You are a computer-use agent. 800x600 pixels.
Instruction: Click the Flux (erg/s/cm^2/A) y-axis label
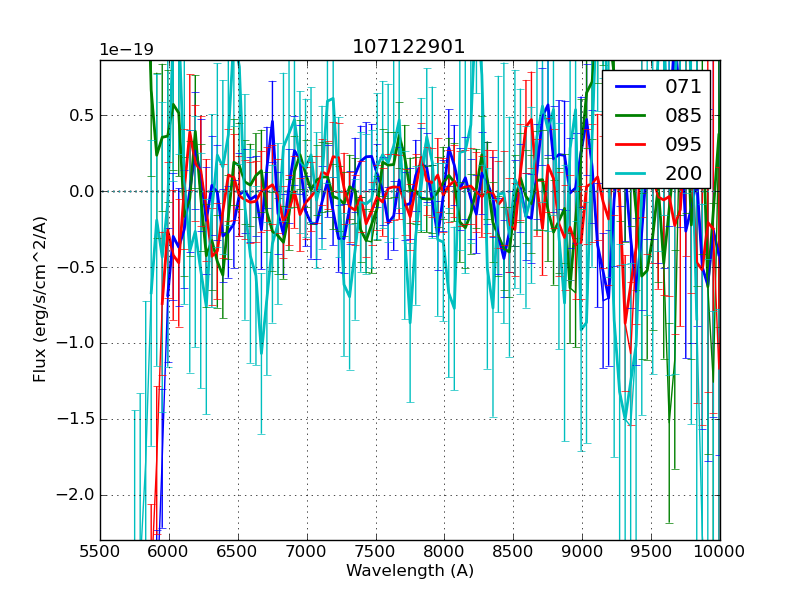pyautogui.click(x=40, y=299)
